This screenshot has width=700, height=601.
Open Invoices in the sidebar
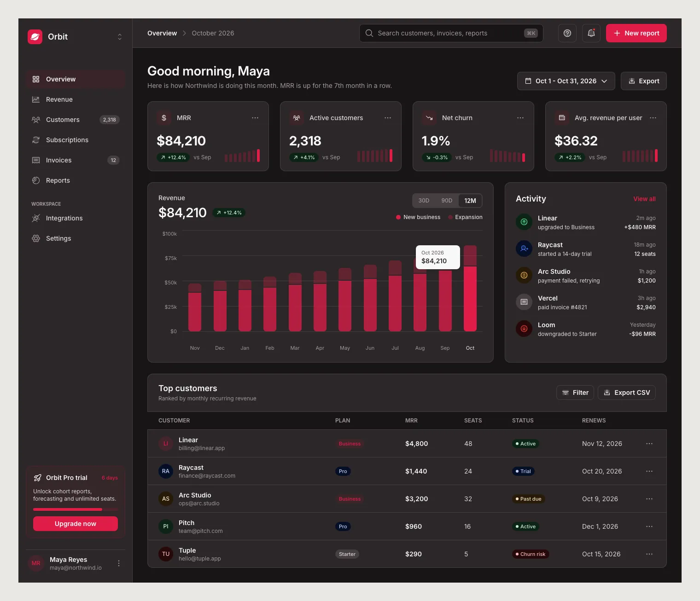tap(76, 160)
